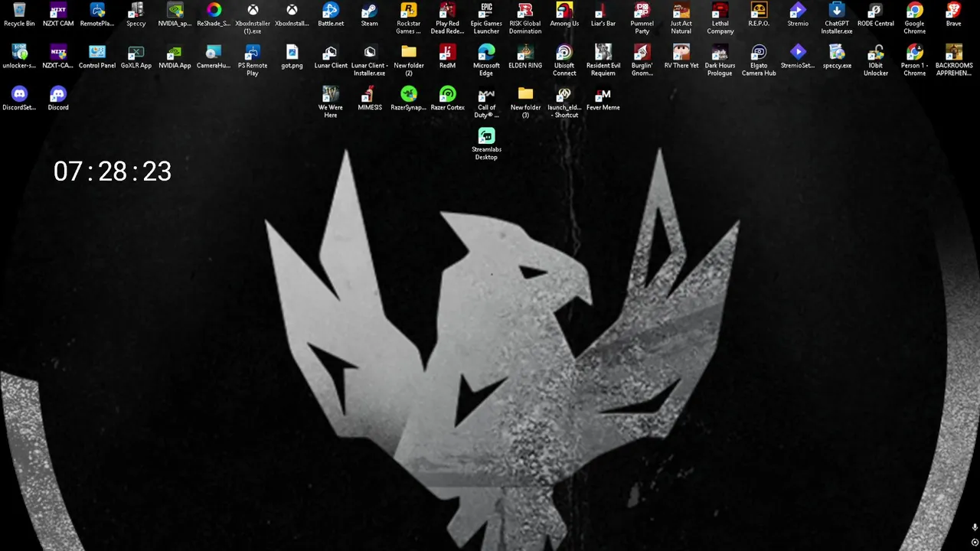
Task: Open IObit Unlocker
Action: click(x=876, y=60)
